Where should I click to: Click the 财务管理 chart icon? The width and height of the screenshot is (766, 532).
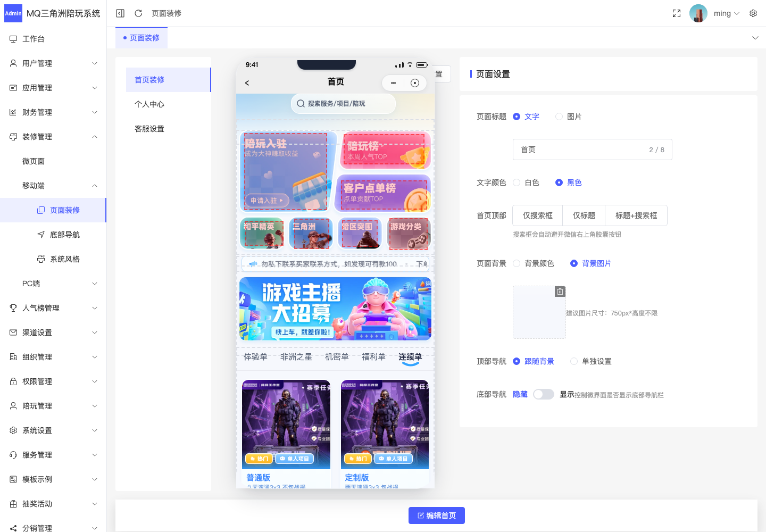tap(13, 112)
